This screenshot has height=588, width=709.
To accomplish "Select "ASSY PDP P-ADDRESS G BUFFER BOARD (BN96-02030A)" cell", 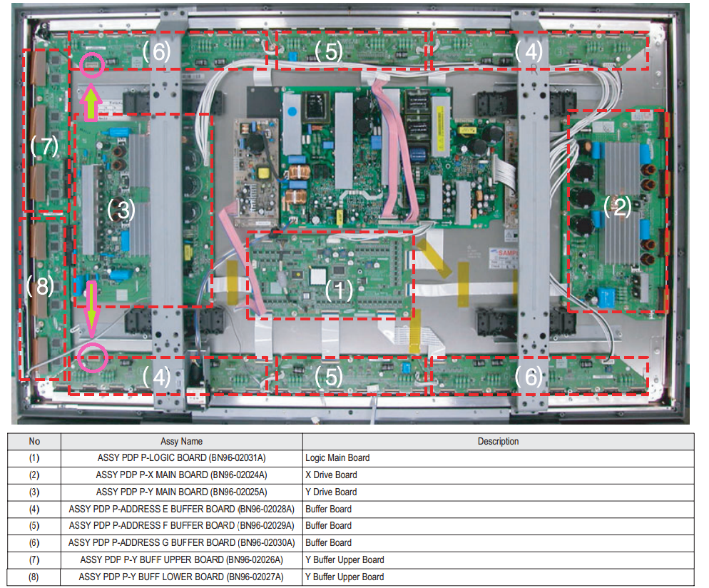I will coord(181,543).
